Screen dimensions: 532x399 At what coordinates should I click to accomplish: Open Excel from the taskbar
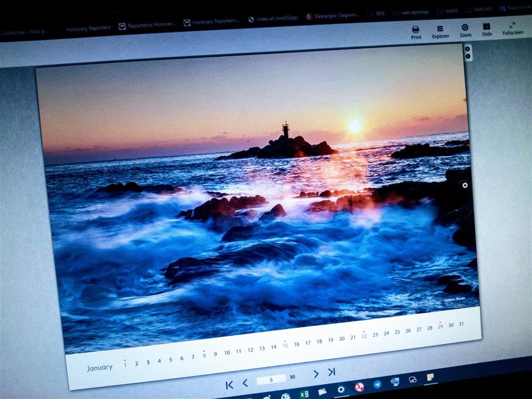(x=304, y=394)
